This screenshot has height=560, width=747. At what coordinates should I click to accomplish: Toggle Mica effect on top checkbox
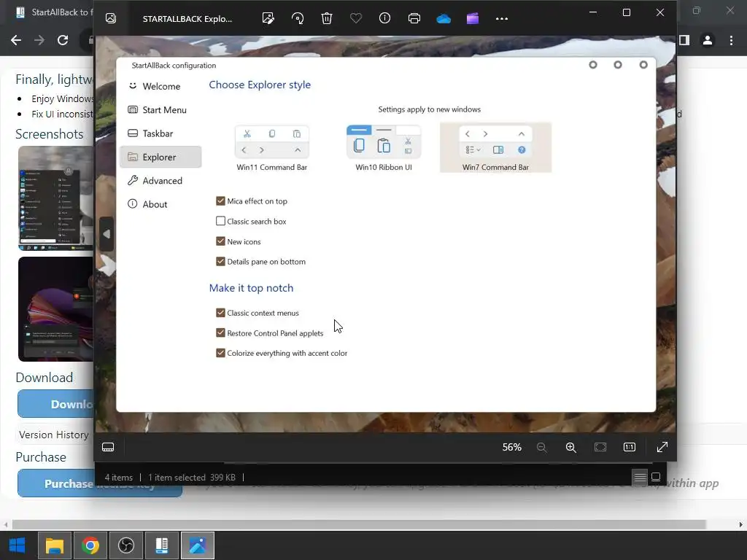point(220,201)
